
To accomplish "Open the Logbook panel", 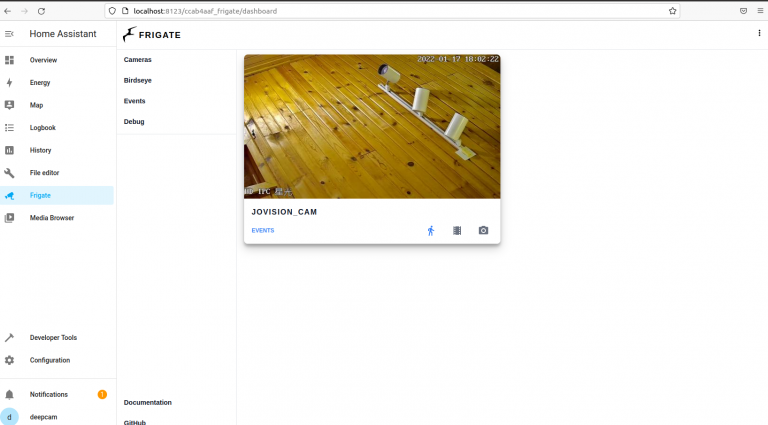I will tap(42, 128).
